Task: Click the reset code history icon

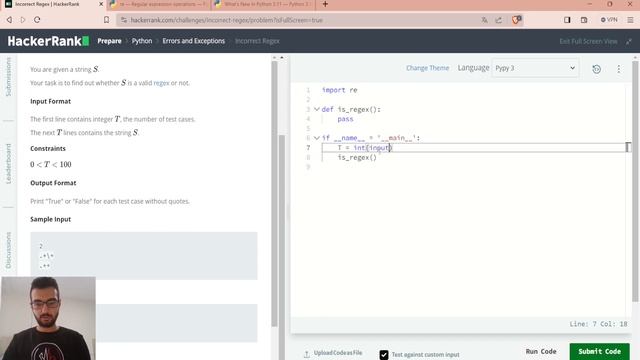Action: coord(596,69)
